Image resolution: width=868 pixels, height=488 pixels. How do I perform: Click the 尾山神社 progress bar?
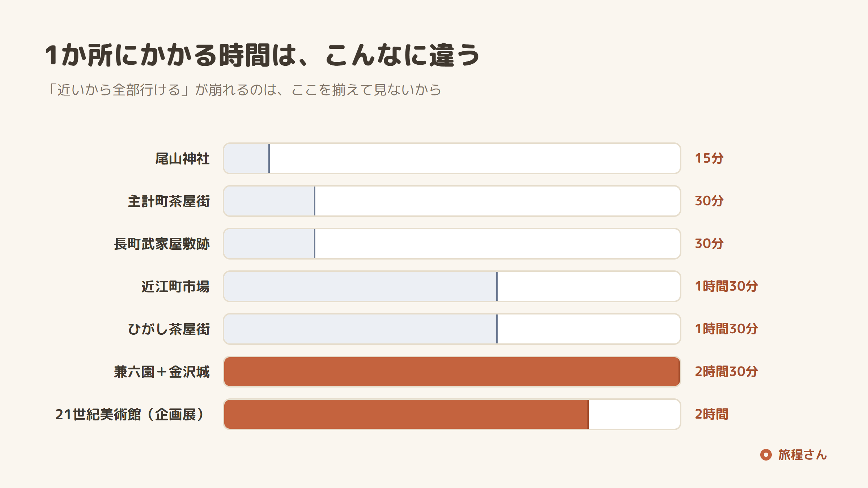click(x=452, y=158)
